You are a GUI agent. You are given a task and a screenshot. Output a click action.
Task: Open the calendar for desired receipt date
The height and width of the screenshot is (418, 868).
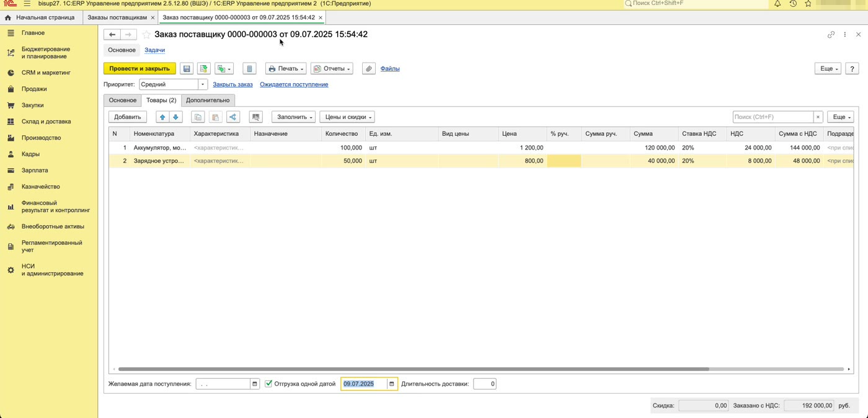click(254, 384)
